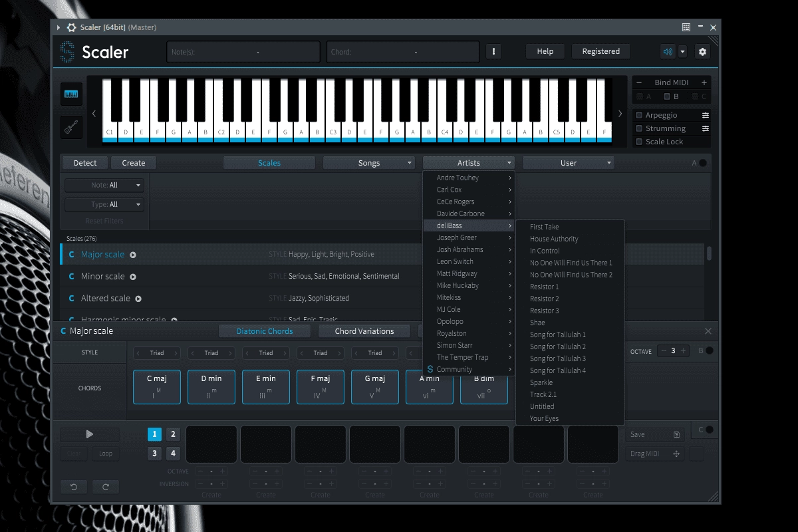Image resolution: width=798 pixels, height=532 pixels.
Task: Click the title bar menu arrow
Action: 59,27
